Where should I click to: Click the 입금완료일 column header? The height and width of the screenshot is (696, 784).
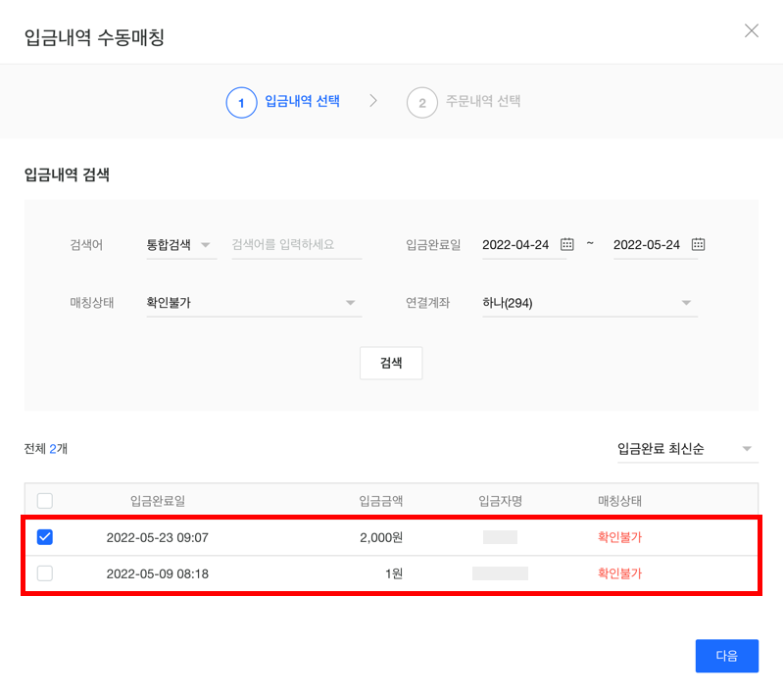pyautogui.click(x=158, y=501)
